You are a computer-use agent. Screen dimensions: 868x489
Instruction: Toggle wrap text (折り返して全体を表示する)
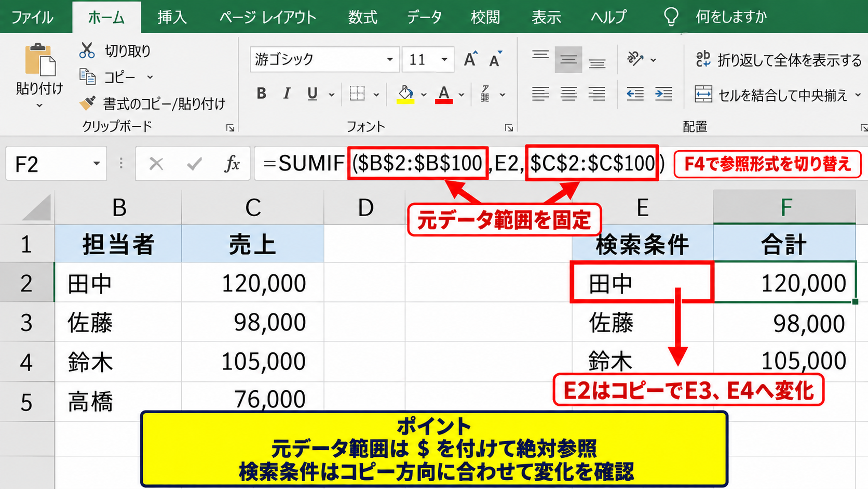pyautogui.click(x=779, y=60)
